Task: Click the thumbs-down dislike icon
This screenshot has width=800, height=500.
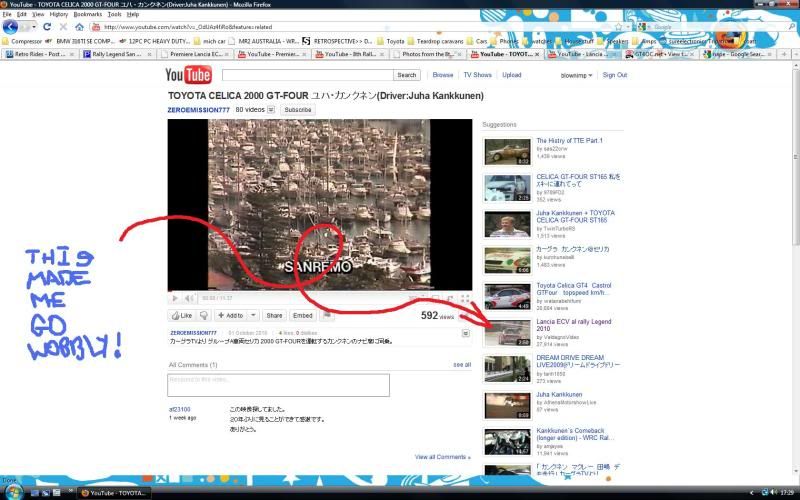Action: [204, 315]
